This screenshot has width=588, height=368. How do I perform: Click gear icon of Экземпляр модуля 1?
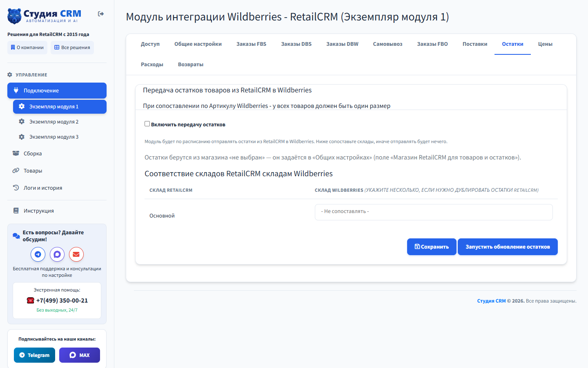[22, 106]
